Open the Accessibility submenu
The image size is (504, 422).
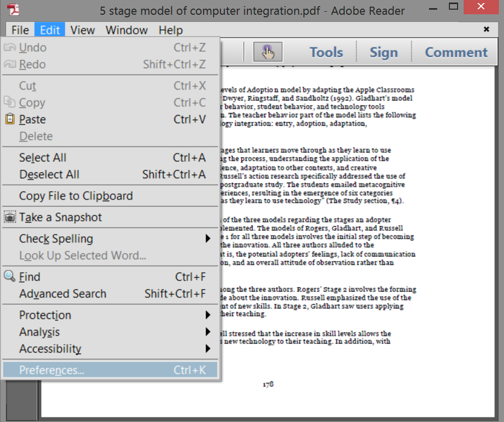(110, 349)
